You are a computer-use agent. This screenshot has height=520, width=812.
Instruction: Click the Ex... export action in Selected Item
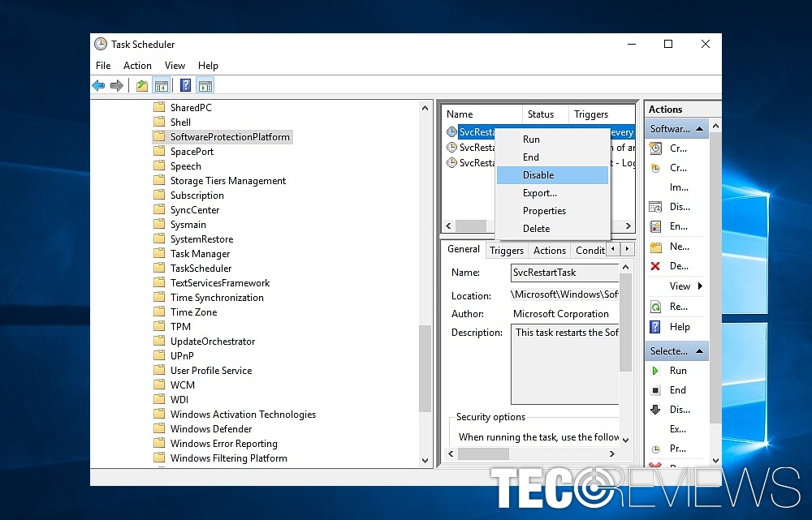678,429
